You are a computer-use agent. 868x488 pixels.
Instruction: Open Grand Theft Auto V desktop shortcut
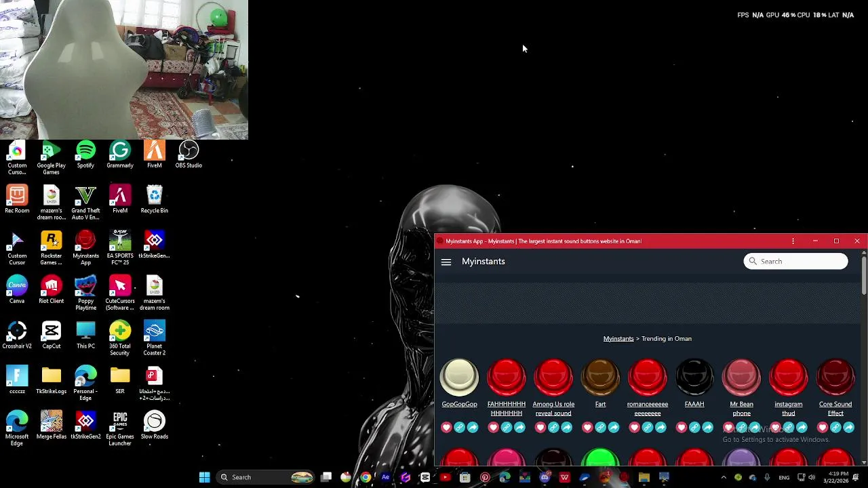point(85,203)
